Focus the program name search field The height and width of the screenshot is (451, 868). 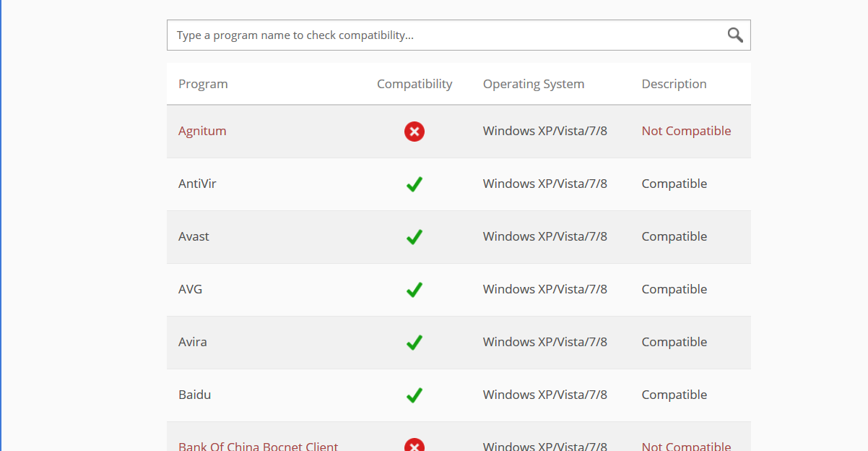(x=444, y=35)
